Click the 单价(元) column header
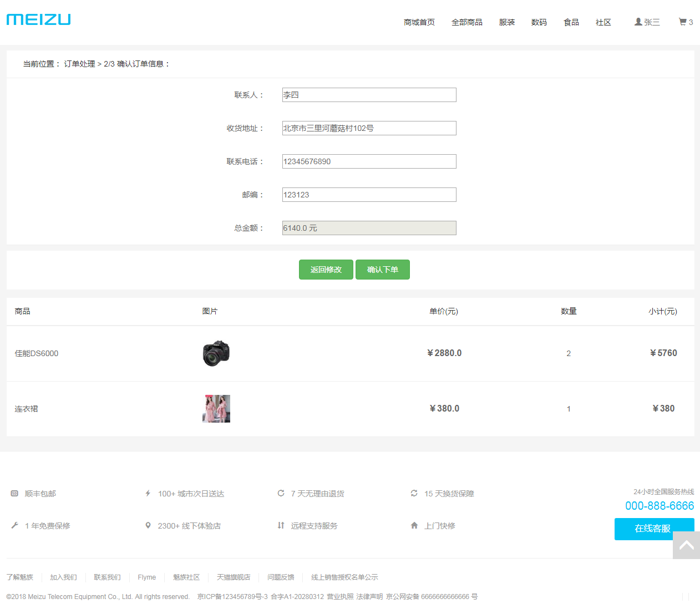700x614 pixels. click(x=444, y=311)
